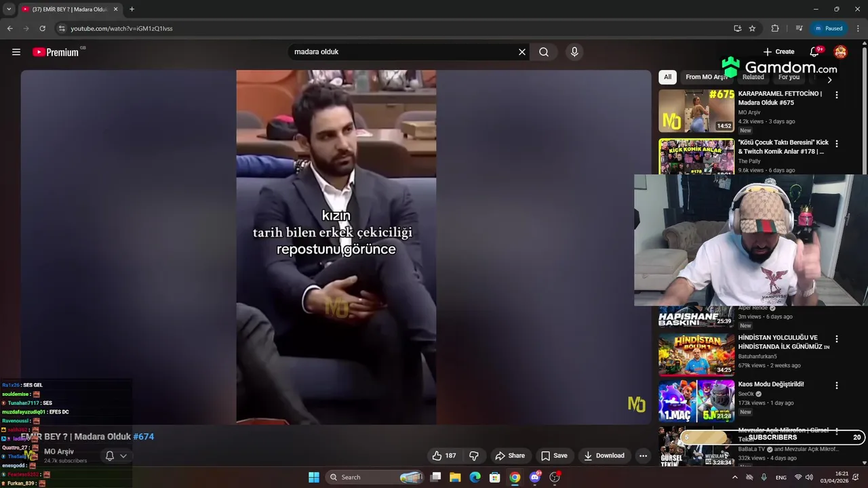The height and width of the screenshot is (488, 868).
Task: Click the MO Arşiv channel avatar
Action: click(30, 455)
